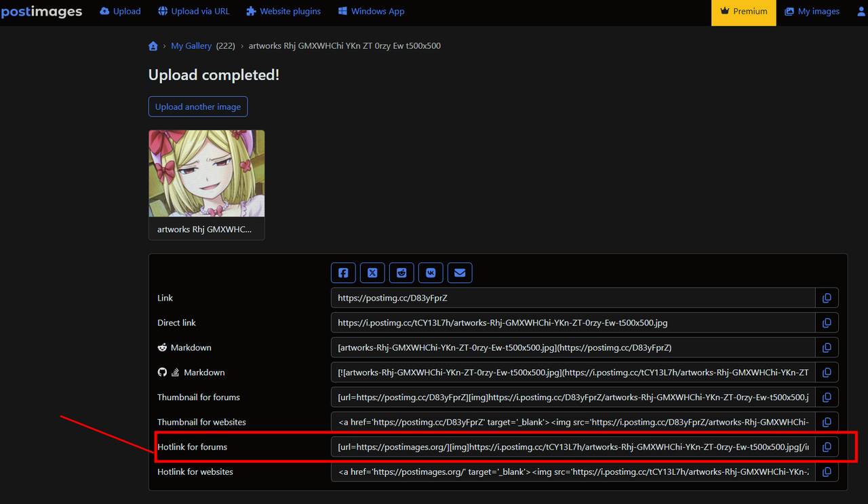The height and width of the screenshot is (504, 868).
Task: Focus the Hotlink for websites field
Action: [573, 471]
